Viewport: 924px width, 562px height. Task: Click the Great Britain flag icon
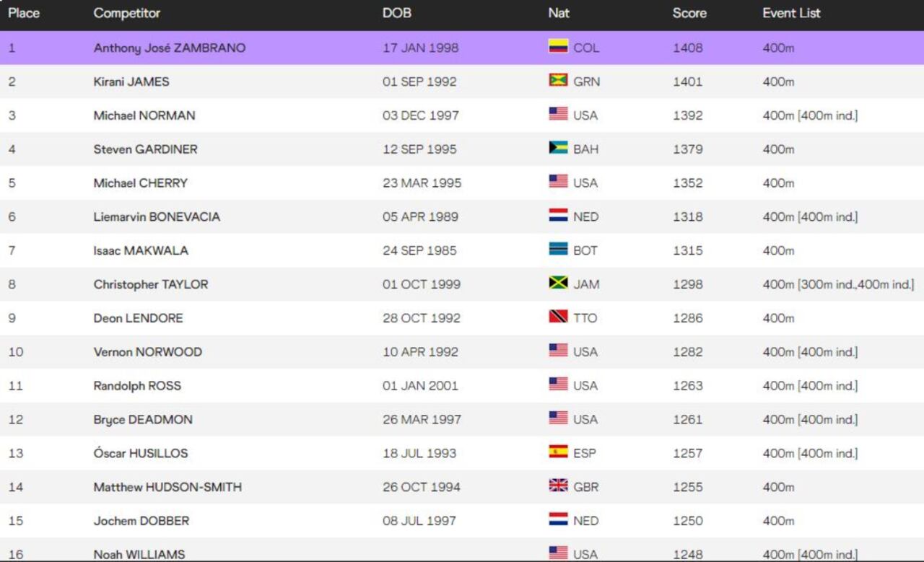(x=558, y=486)
